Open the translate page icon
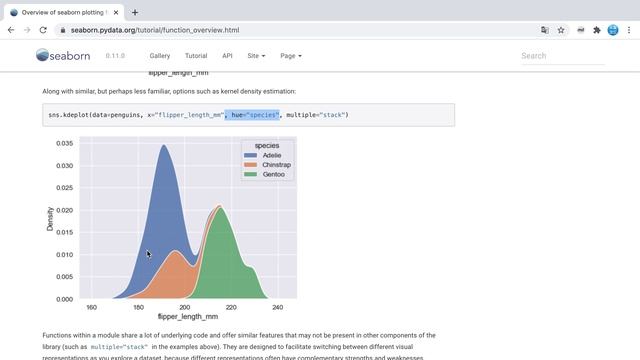The image size is (640, 360). [x=544, y=30]
